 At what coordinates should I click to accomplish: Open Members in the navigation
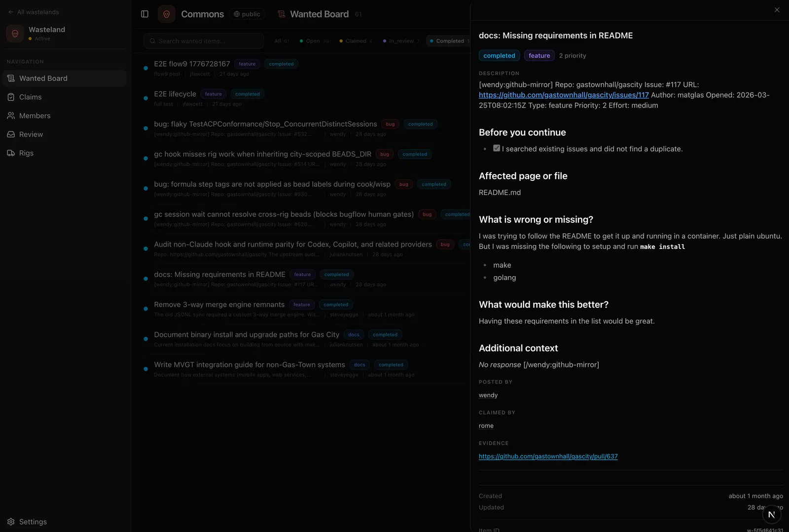65,116
